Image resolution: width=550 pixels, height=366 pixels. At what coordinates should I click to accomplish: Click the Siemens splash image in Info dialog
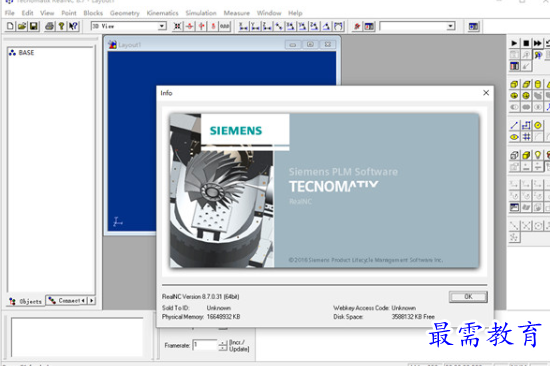324,191
